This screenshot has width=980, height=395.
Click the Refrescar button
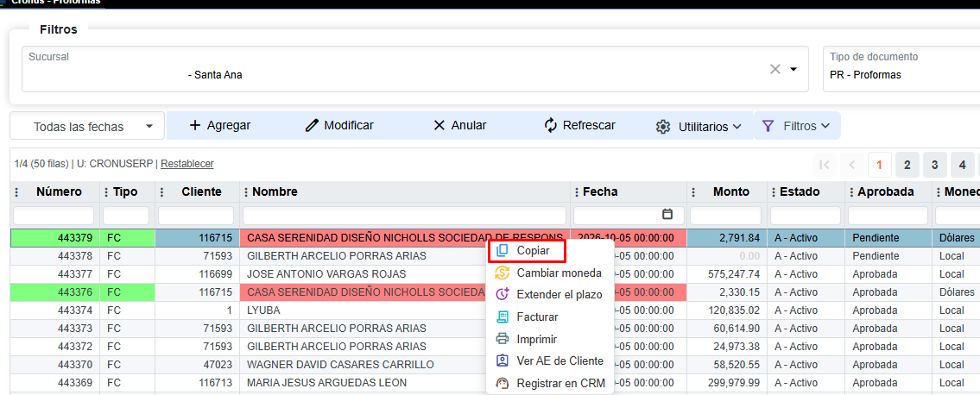click(579, 125)
